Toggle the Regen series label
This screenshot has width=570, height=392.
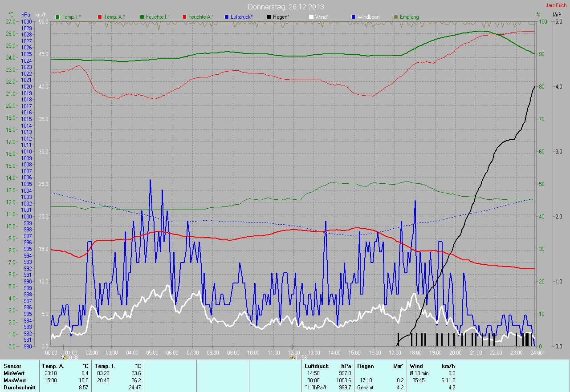tap(281, 17)
